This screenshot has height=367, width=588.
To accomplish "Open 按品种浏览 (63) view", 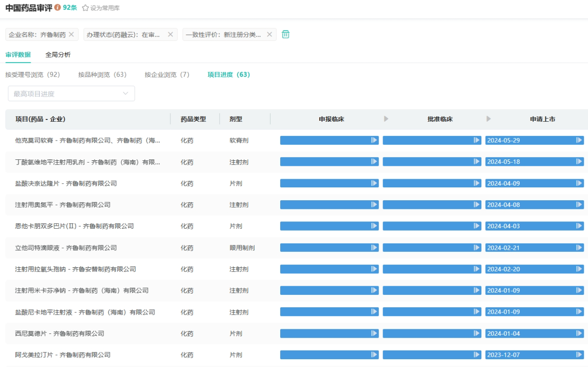I will tap(102, 74).
